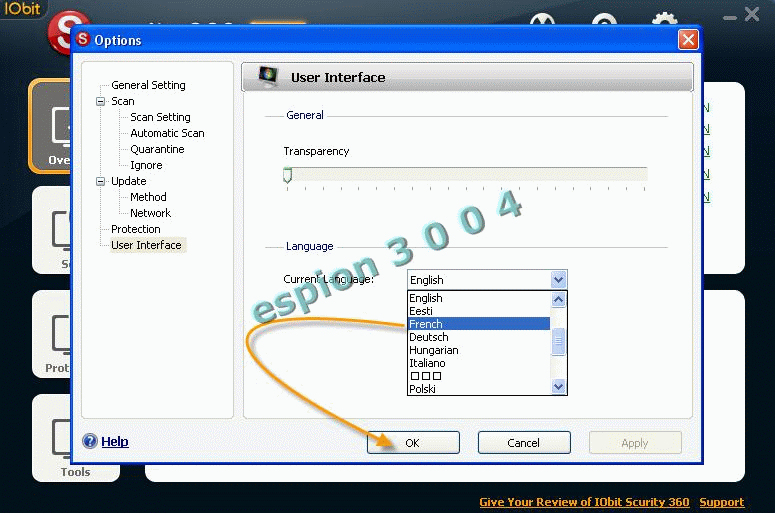Select User Interface tree item
The height and width of the screenshot is (513, 775).
(x=146, y=245)
